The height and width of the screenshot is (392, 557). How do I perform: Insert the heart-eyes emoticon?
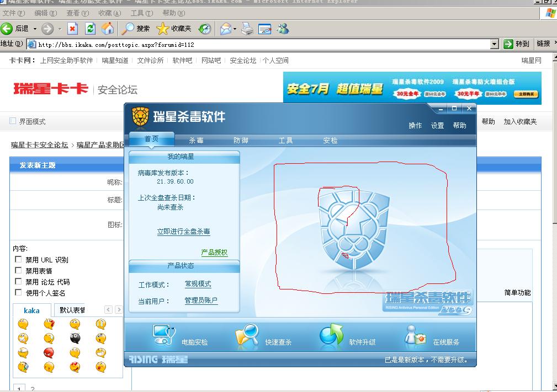point(75,367)
